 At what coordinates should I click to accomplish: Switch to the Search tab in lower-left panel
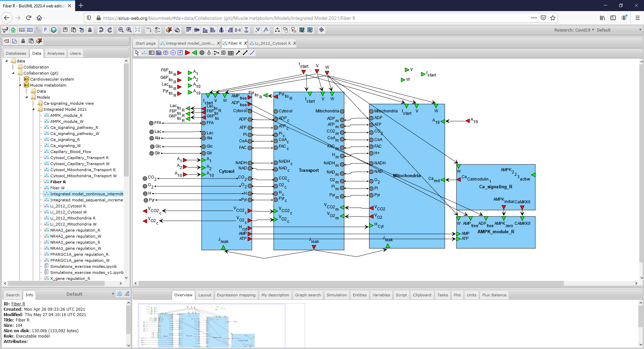tap(13, 295)
